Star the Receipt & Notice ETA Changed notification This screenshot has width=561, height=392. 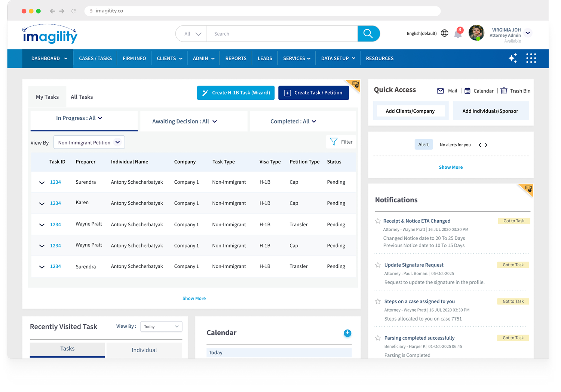[x=378, y=221]
